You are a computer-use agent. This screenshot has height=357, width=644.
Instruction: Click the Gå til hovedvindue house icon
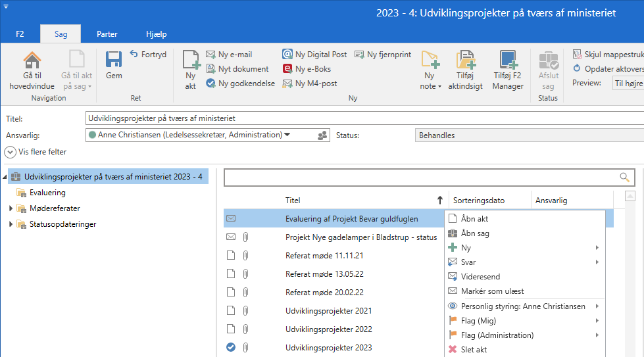tap(32, 60)
